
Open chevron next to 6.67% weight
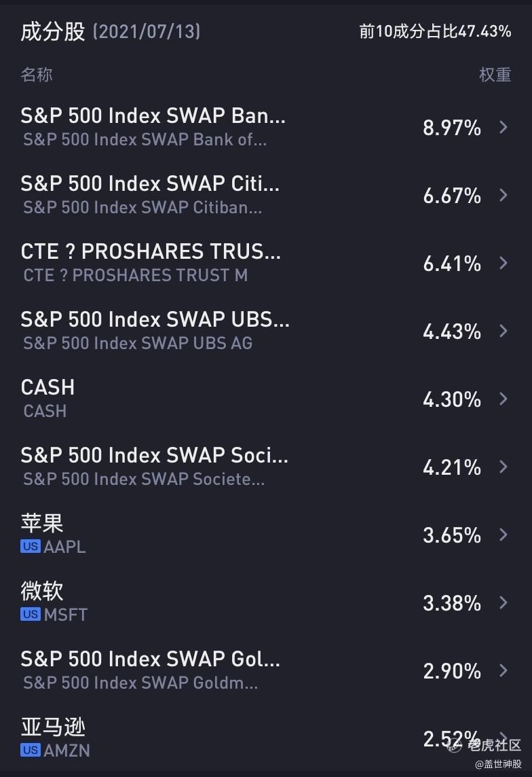pyautogui.click(x=503, y=195)
